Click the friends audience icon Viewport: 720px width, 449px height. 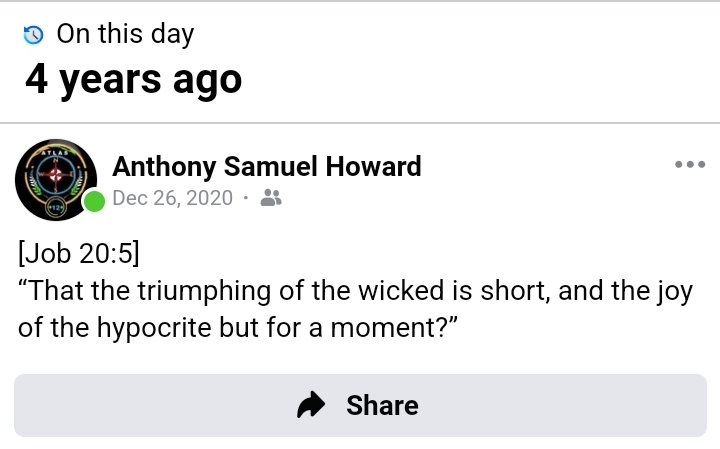pyautogui.click(x=270, y=198)
